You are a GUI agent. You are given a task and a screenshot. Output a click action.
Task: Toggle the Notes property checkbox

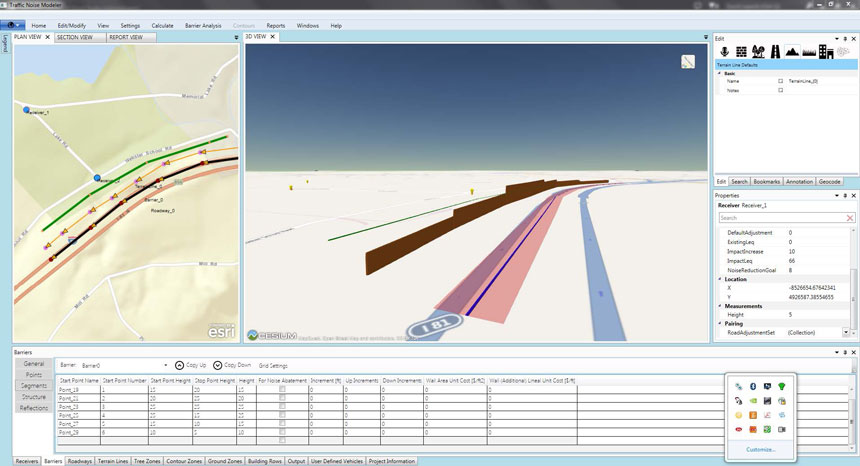coord(780,90)
